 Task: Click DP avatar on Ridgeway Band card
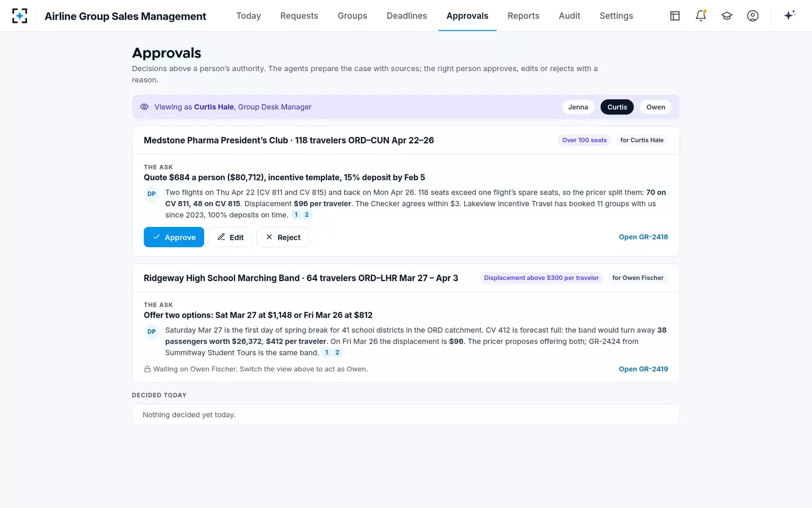pyautogui.click(x=152, y=331)
